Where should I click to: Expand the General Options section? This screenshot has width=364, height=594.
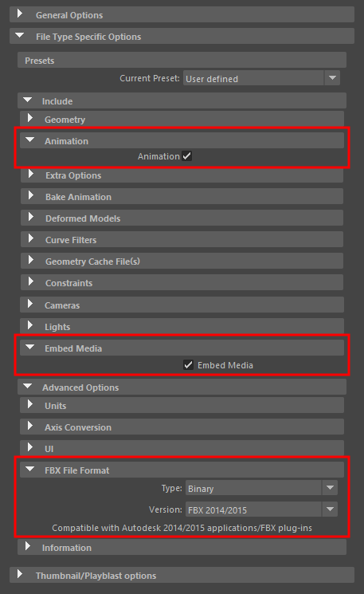tap(182, 14)
